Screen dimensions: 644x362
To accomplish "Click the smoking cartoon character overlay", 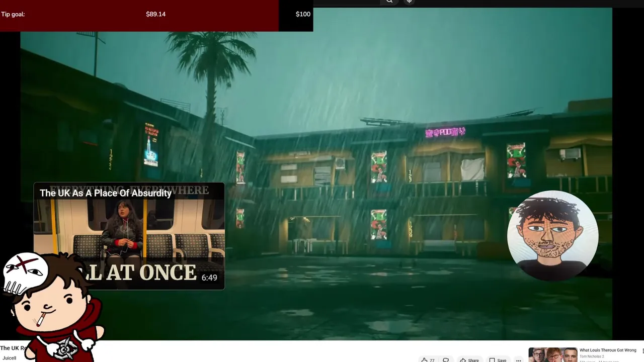I will pyautogui.click(x=53, y=307).
